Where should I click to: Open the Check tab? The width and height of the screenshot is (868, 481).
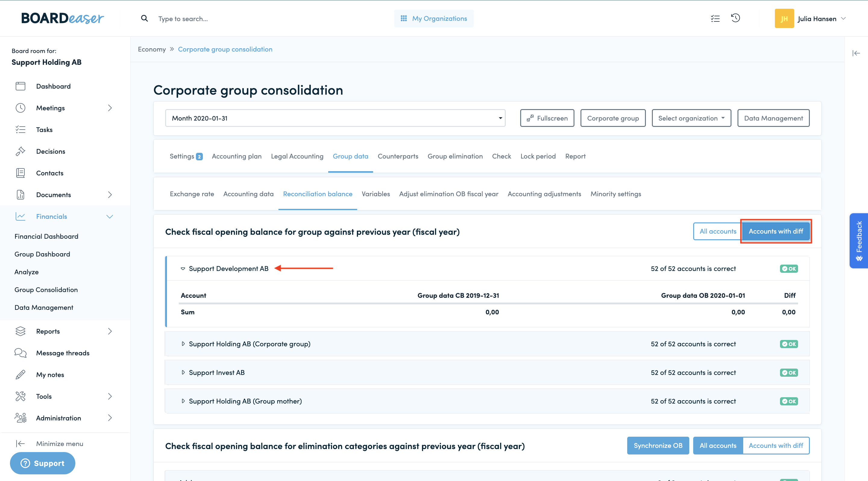coord(502,156)
